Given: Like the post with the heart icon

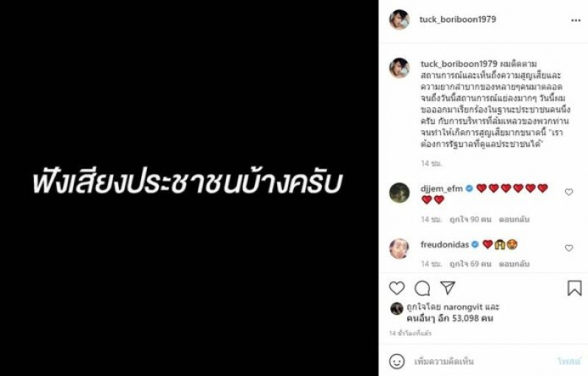Looking at the screenshot, I should click(397, 288).
